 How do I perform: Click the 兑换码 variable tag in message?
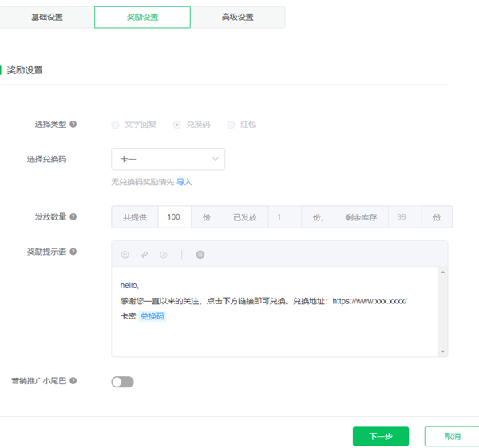[x=152, y=316]
